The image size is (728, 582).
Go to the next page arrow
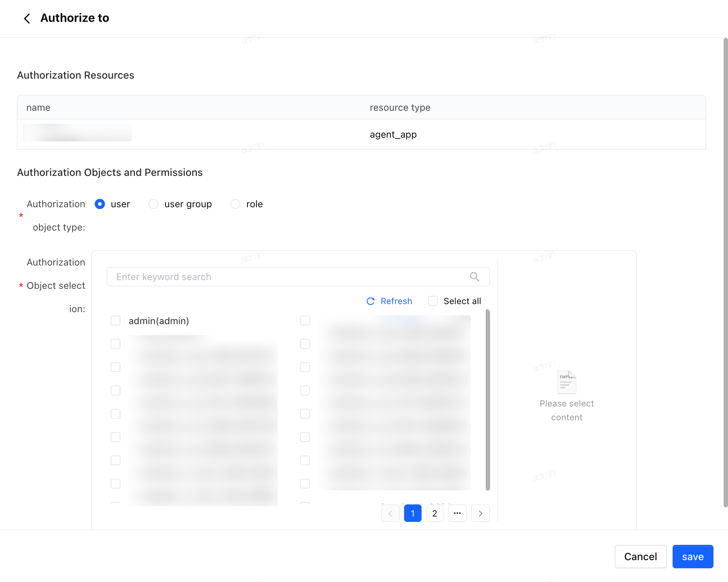pyautogui.click(x=480, y=513)
